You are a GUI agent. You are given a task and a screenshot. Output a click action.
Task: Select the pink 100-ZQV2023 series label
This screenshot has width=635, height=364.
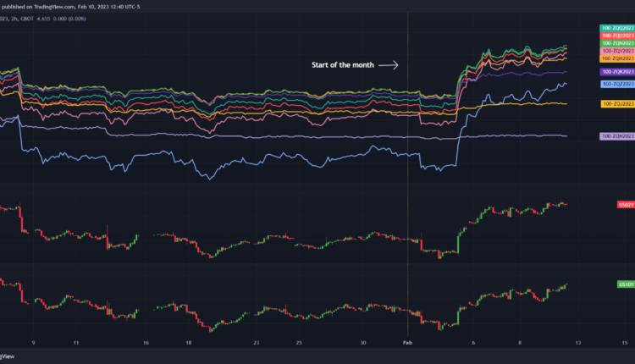point(616,52)
